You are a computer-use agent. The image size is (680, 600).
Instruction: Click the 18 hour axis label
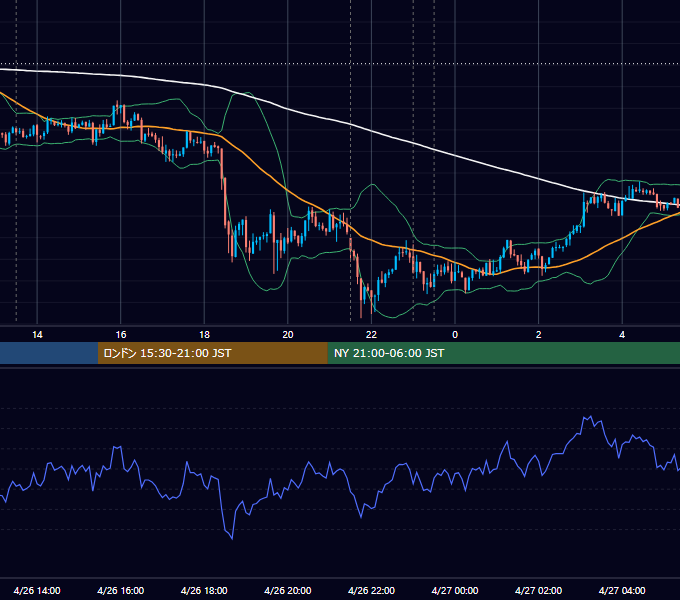tap(204, 335)
